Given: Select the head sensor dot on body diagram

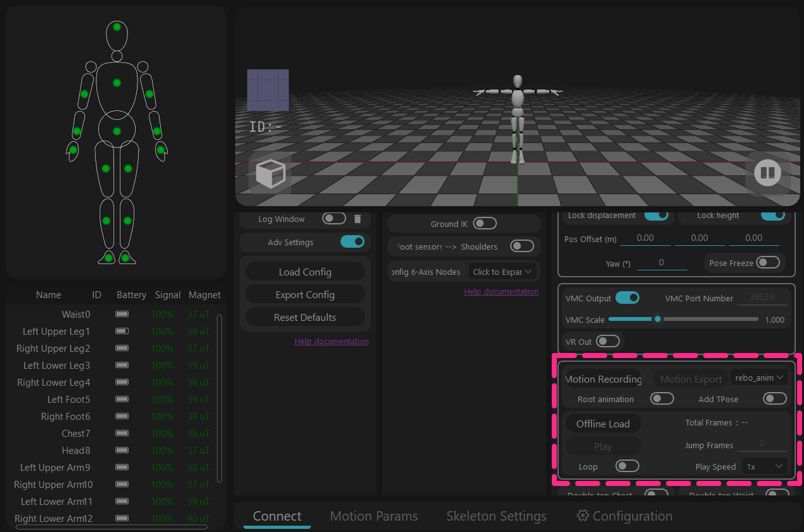Looking at the screenshot, I should point(117,26).
